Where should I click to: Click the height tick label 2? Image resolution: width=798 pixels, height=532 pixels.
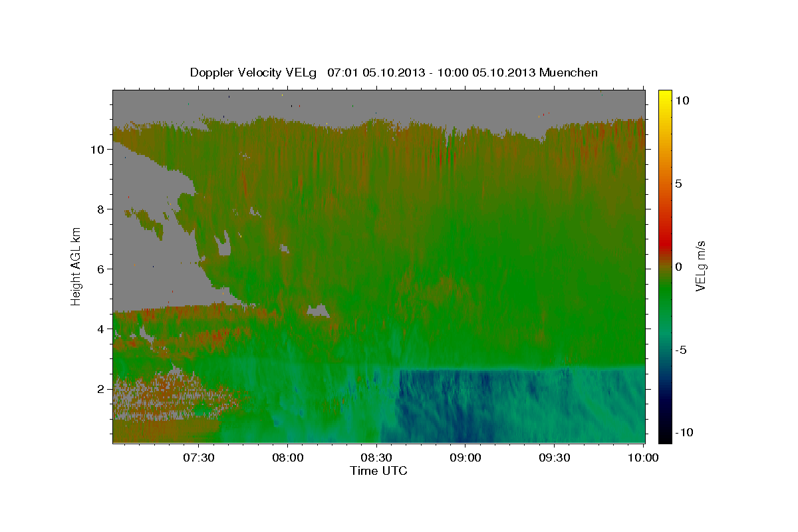click(x=101, y=389)
